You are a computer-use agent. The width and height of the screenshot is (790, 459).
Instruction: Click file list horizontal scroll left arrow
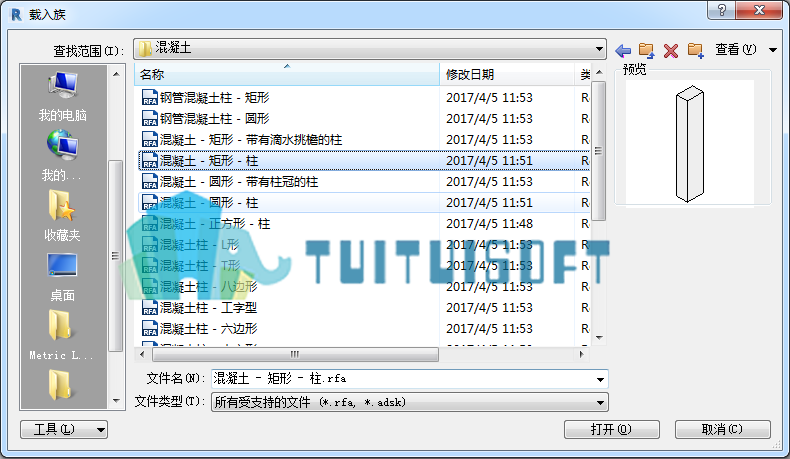143,354
